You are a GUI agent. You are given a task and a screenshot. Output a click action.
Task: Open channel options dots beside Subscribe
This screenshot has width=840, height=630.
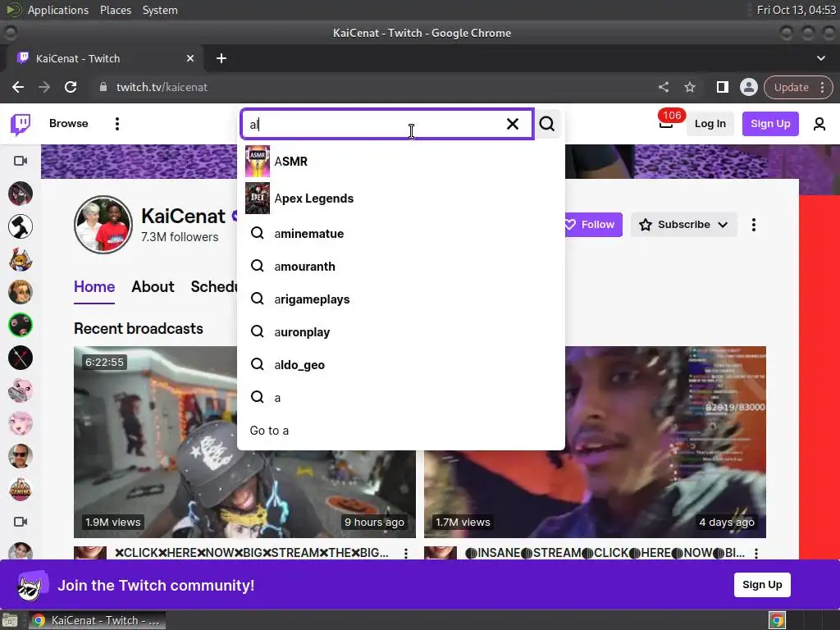pos(754,225)
